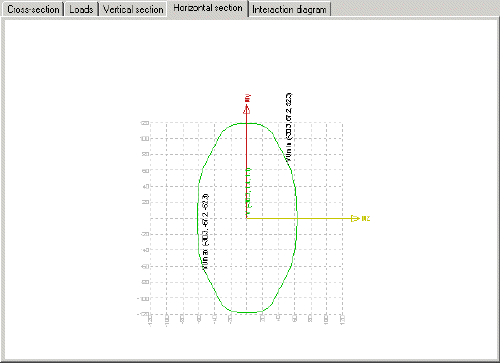Open the Loads tab
Screen dimensions: 500x363
[x=81, y=9]
